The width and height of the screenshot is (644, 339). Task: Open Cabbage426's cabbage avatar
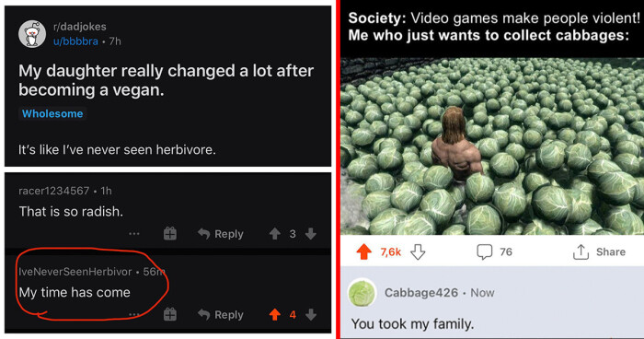coord(362,293)
